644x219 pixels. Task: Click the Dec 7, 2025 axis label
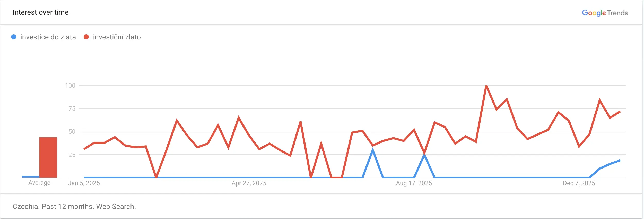click(579, 183)
